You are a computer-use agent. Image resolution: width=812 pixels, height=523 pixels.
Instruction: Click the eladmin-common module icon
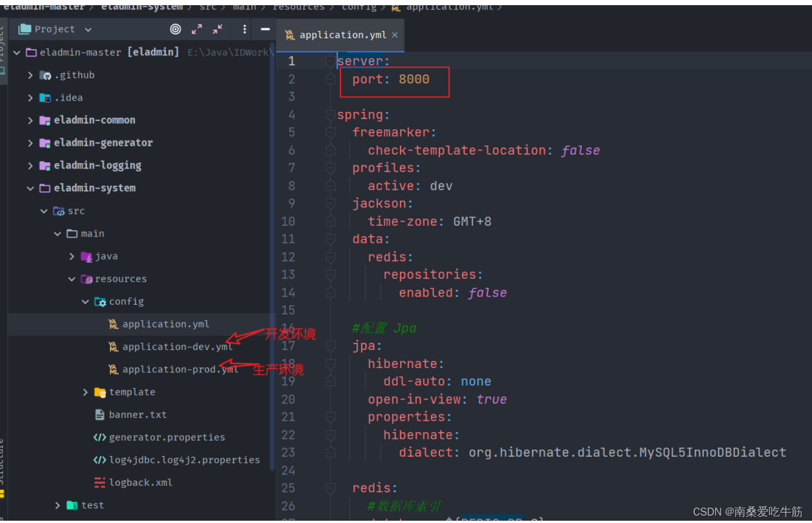(x=45, y=121)
